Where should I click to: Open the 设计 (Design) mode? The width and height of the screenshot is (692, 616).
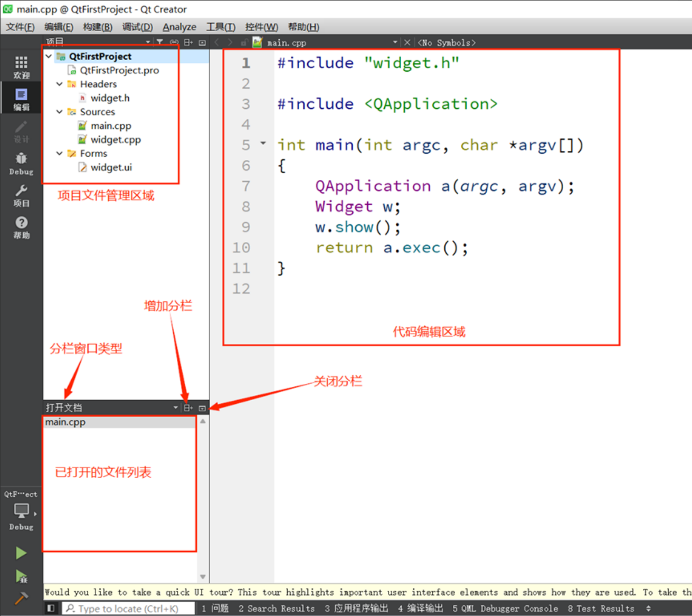click(x=21, y=131)
